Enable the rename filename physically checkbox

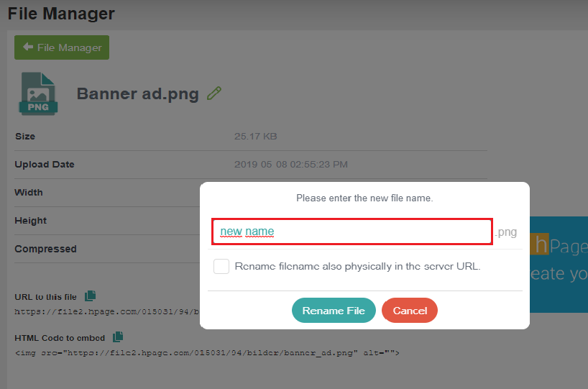pyautogui.click(x=221, y=266)
